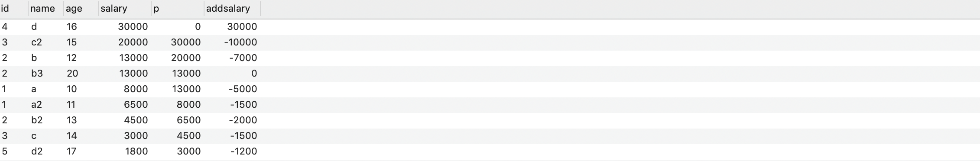Image resolution: width=980 pixels, height=161 pixels.
Task: Sort by the id column header
Action: click(14, 9)
